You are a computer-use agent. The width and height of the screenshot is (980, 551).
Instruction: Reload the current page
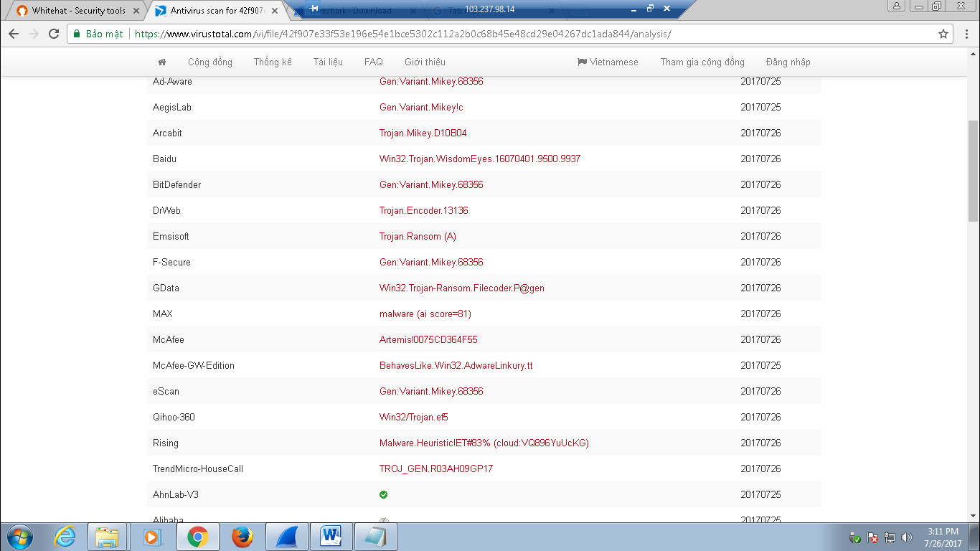54,34
